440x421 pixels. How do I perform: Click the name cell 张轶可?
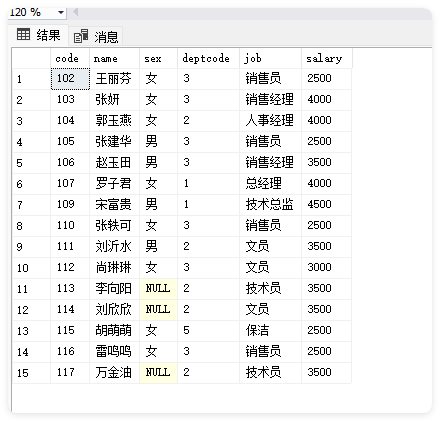114,226
